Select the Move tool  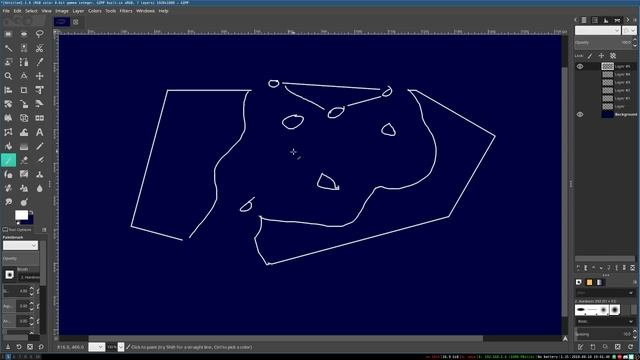39,76
